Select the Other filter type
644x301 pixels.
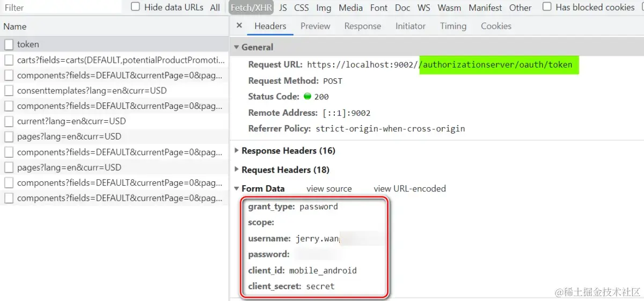520,8
